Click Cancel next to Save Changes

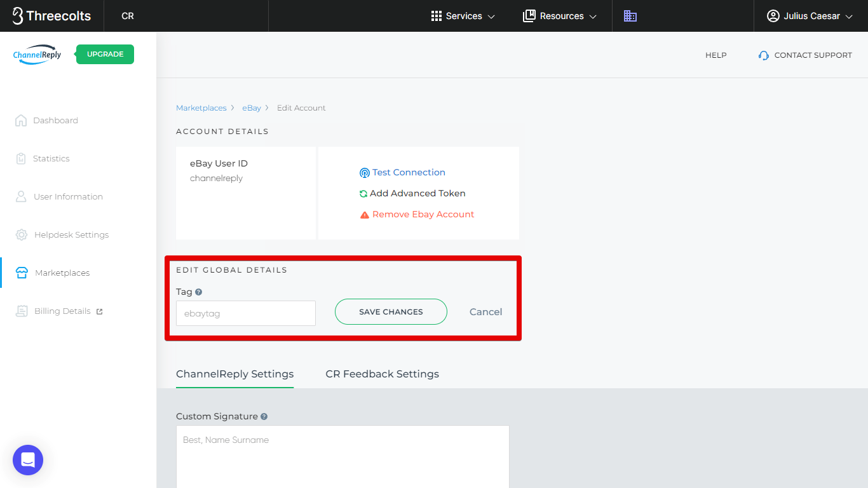(x=485, y=311)
